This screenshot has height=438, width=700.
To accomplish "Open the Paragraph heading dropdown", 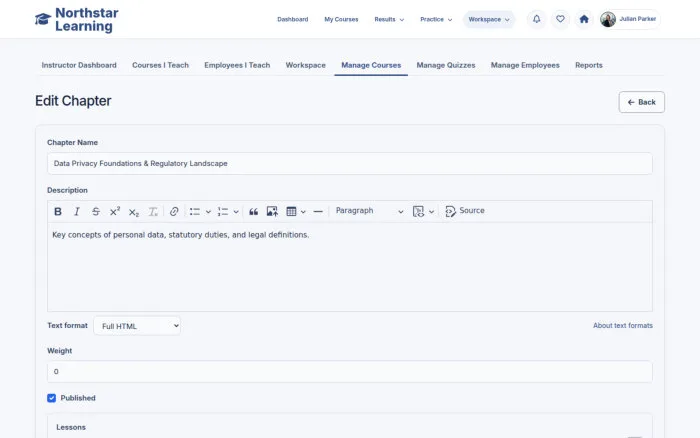I will click(x=369, y=211).
